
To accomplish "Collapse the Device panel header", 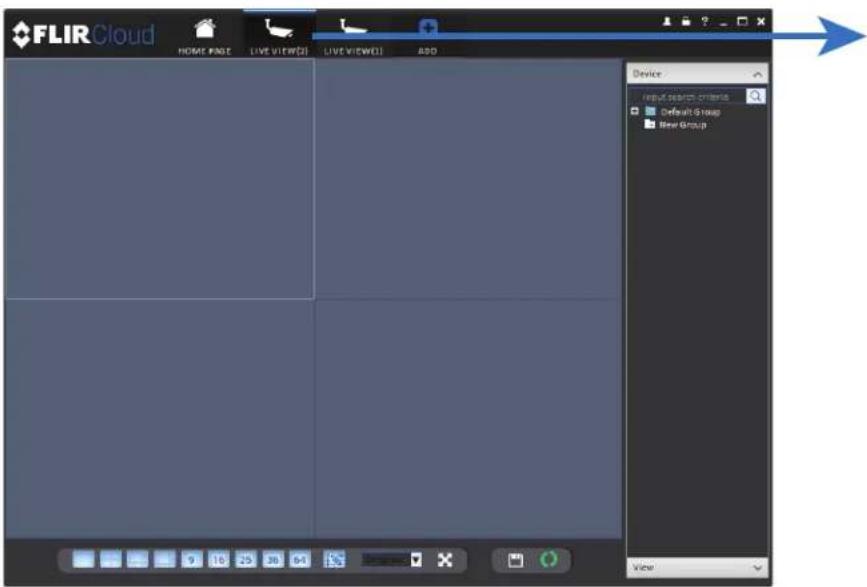I will [697, 74].
